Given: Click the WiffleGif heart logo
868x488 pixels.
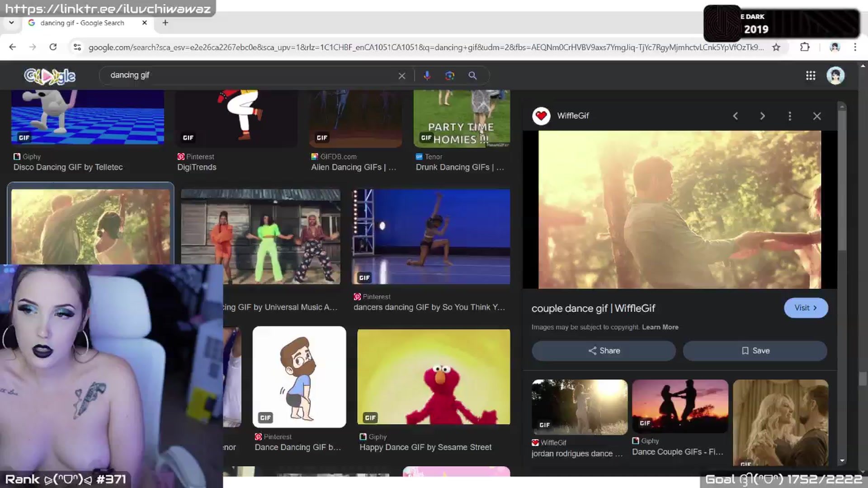Looking at the screenshot, I should 541,116.
